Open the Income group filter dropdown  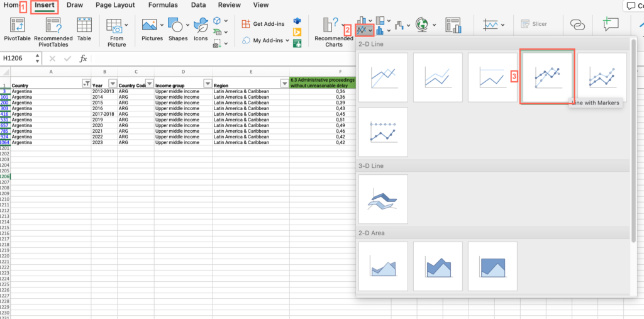pyautogui.click(x=208, y=84)
